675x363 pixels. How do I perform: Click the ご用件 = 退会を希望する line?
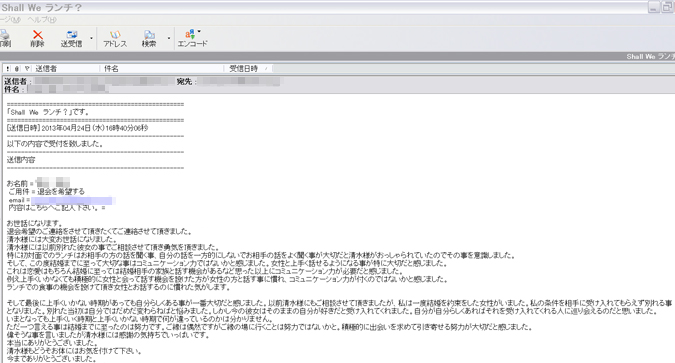click(x=46, y=192)
